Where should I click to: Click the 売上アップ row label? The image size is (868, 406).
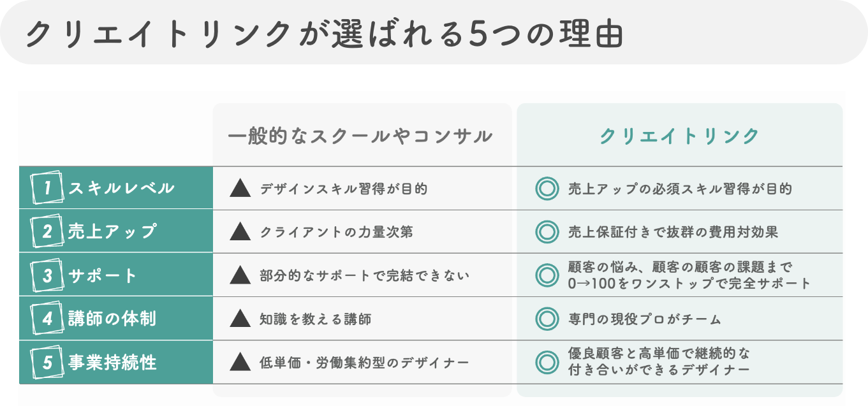coord(112,231)
